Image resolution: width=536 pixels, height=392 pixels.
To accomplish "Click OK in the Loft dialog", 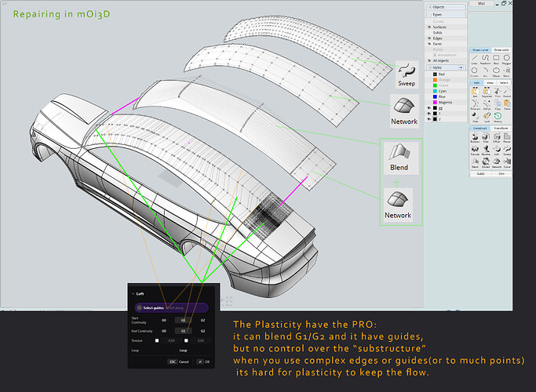I will [x=203, y=361].
